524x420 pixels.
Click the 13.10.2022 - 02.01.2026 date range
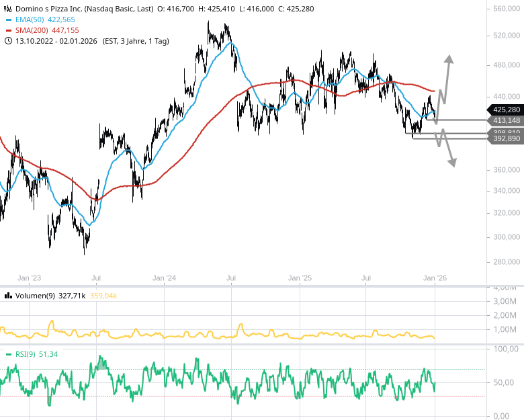(x=57, y=41)
